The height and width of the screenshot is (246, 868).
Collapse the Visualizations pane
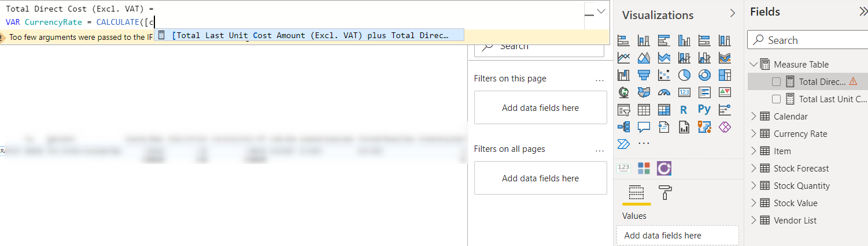pyautogui.click(x=733, y=13)
